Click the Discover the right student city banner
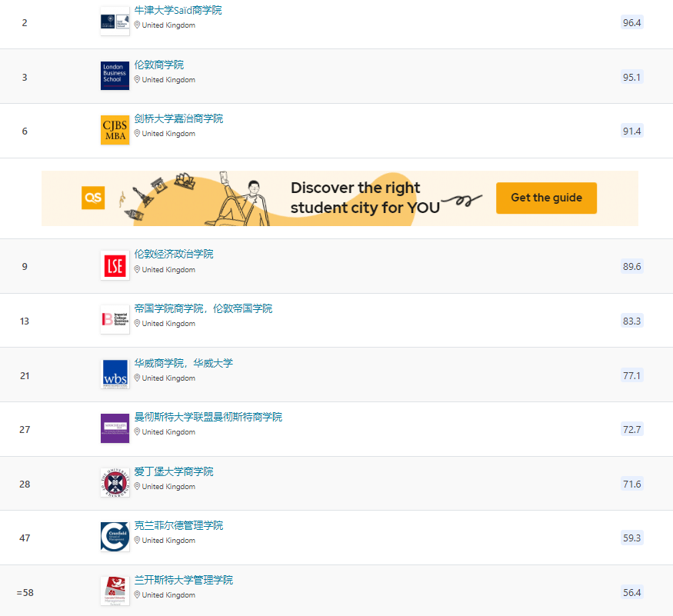This screenshot has width=673, height=616. coord(354,198)
